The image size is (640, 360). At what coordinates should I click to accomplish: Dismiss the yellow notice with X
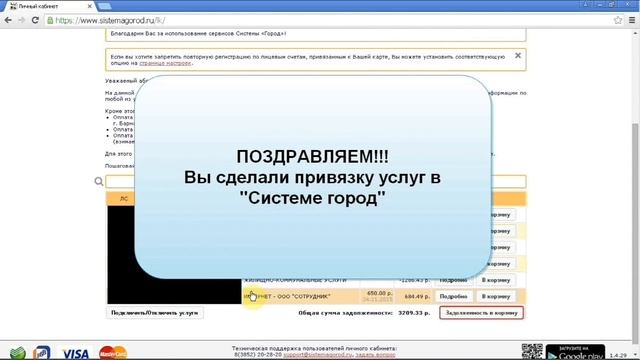[x=518, y=56]
